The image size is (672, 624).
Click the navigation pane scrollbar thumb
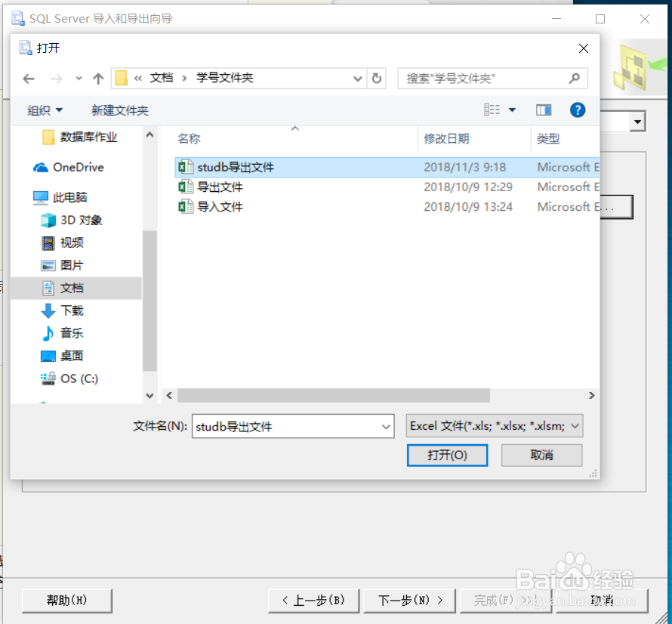click(150, 300)
